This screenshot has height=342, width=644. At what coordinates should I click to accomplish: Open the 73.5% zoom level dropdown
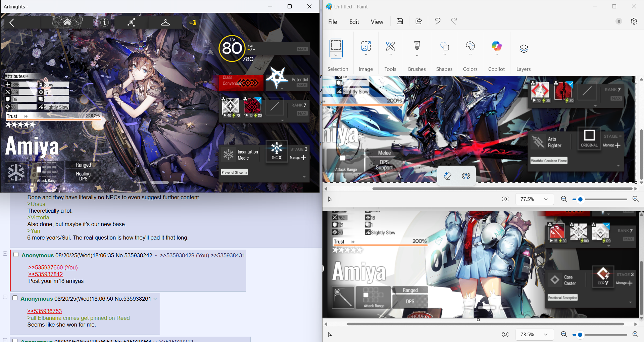tap(534, 335)
